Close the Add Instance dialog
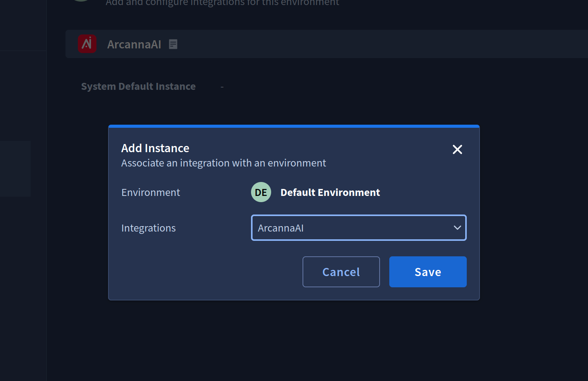Viewport: 588px width, 381px height. pos(457,149)
